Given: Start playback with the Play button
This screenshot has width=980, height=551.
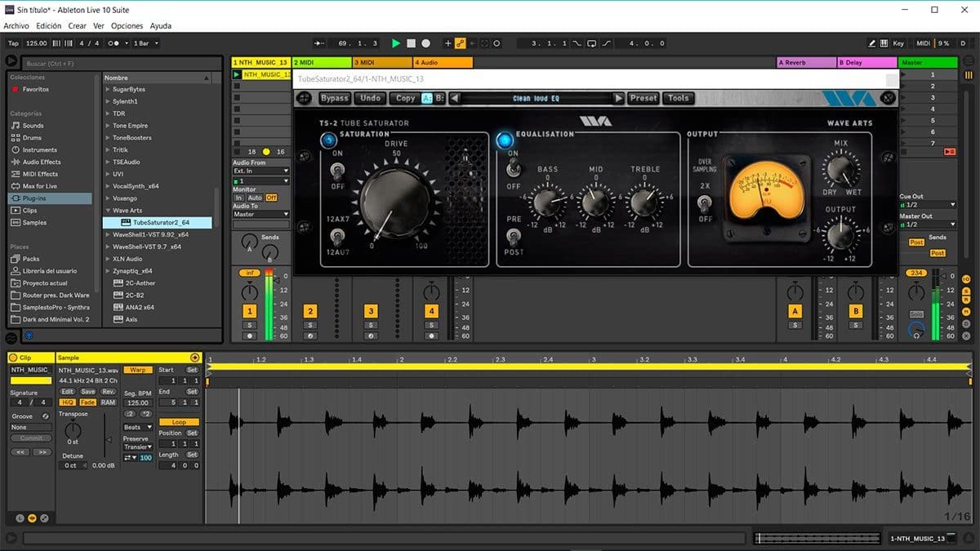Looking at the screenshot, I should coord(396,43).
